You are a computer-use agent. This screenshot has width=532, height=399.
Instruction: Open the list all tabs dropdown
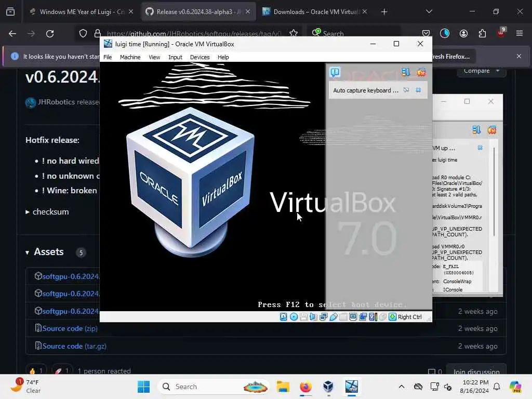click(x=429, y=12)
